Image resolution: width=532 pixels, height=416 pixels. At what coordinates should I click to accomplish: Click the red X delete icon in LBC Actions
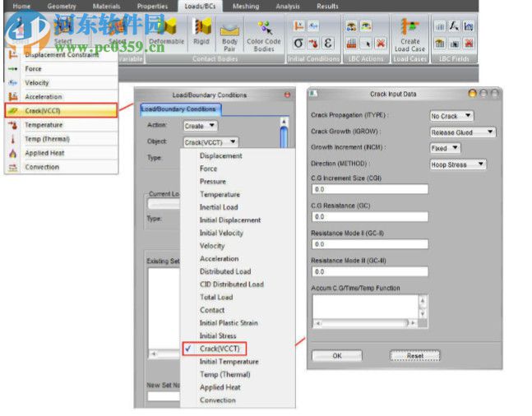click(x=381, y=44)
